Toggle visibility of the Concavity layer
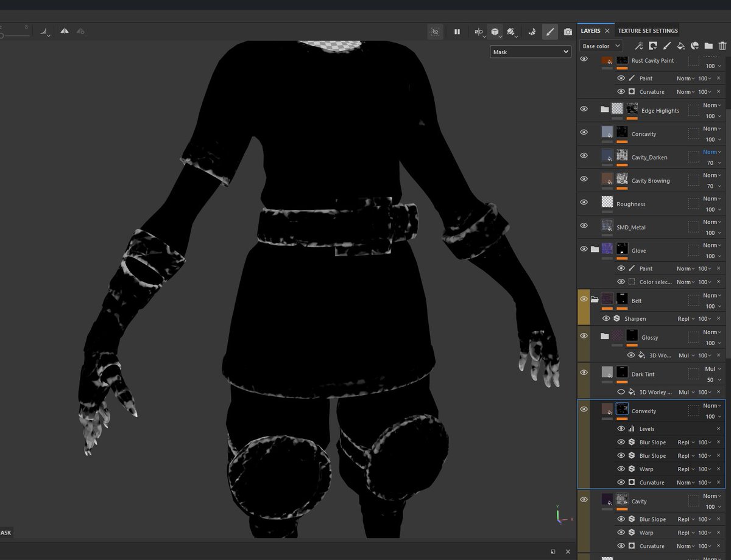 click(x=584, y=132)
